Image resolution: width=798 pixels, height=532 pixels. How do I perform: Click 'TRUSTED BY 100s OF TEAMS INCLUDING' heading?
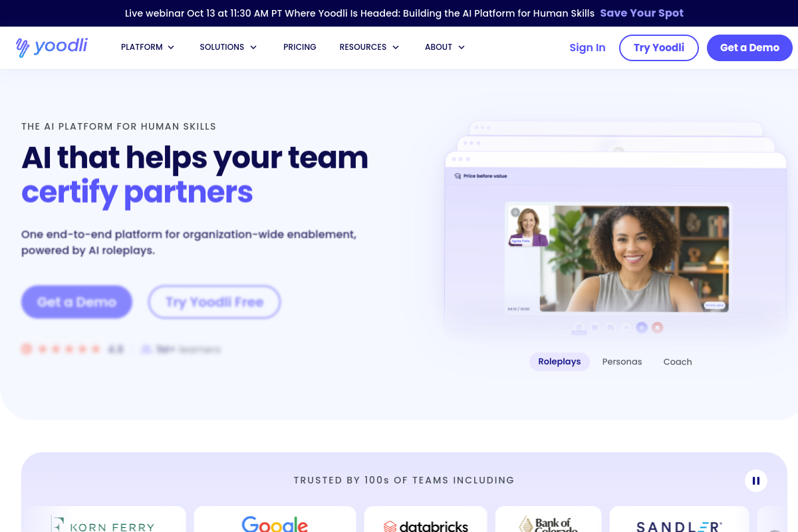coord(404,480)
